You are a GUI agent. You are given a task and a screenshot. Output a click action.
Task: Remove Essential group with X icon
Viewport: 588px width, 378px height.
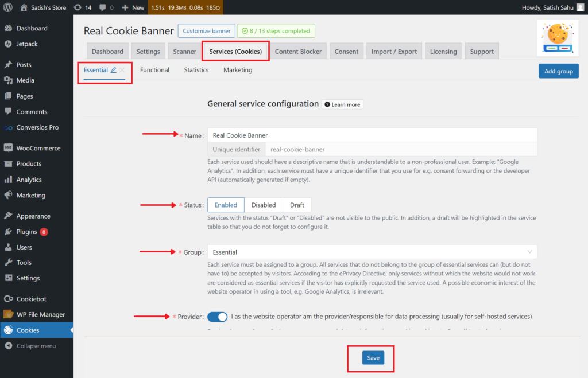click(122, 69)
